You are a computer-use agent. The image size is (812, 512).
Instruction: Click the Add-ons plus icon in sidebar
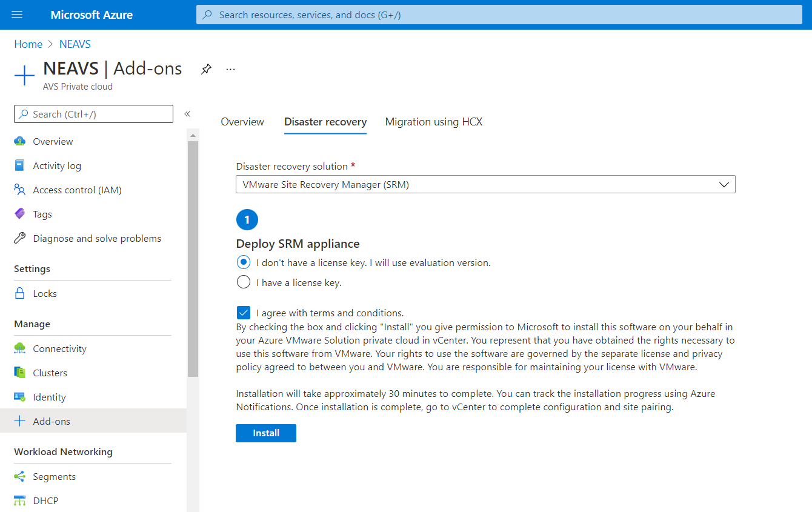tap(20, 421)
